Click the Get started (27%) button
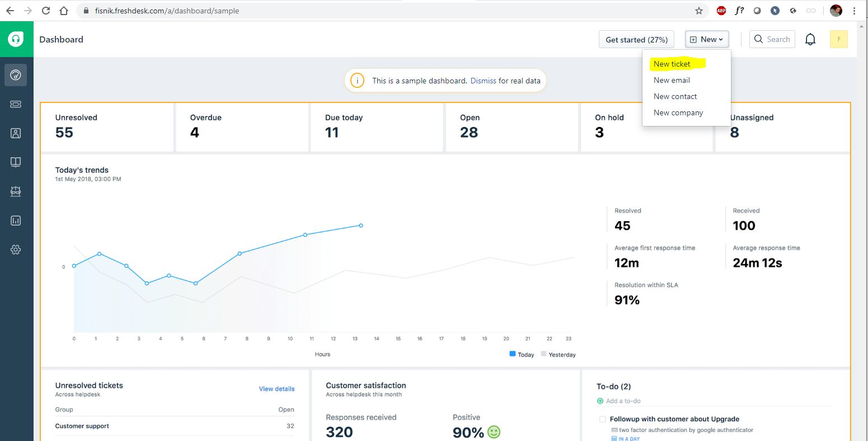 click(636, 39)
